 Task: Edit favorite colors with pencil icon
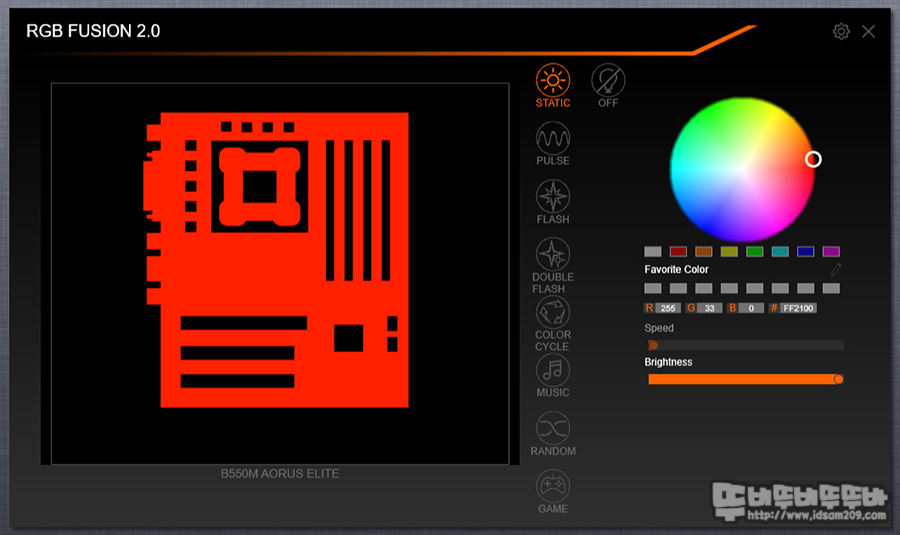835,269
